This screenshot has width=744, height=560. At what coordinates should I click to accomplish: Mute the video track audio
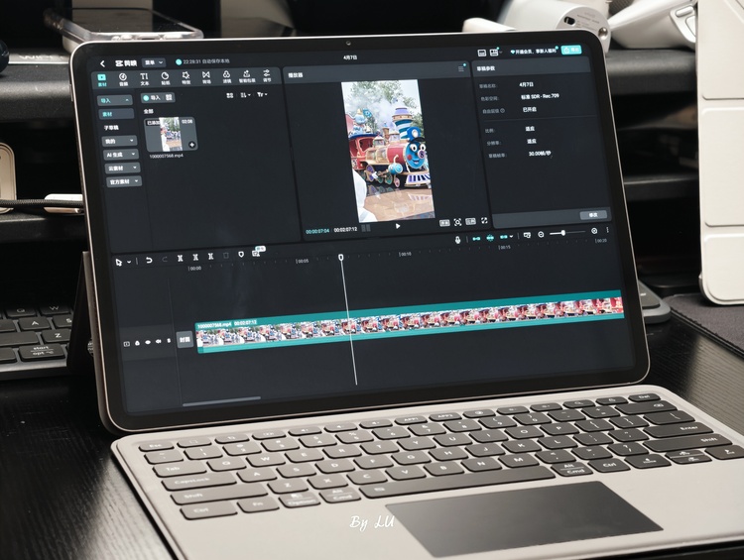[x=160, y=343]
